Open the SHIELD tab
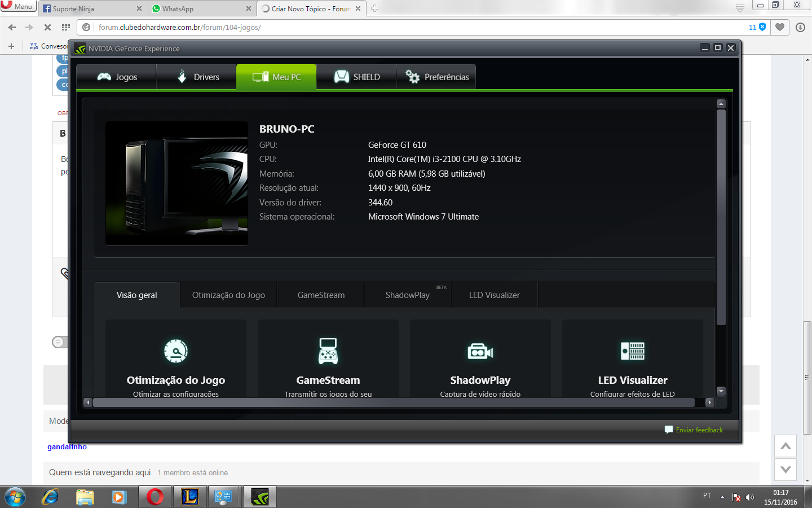 tap(356, 77)
